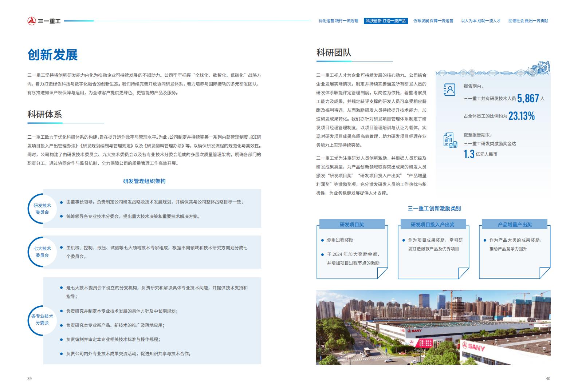Click the text 截至报告期末, in stats panel

(477, 135)
